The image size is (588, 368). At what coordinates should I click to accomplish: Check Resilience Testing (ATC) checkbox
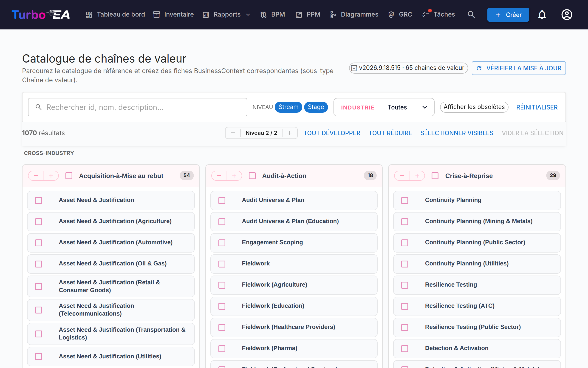click(404, 306)
